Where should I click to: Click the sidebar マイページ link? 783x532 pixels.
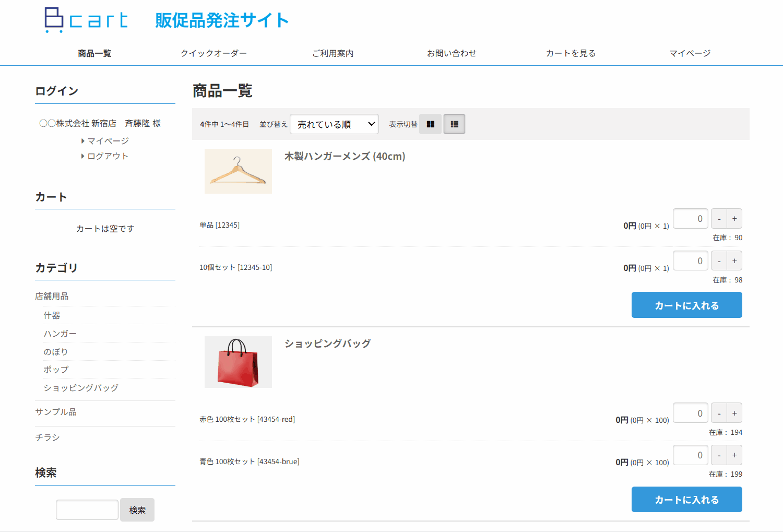click(x=108, y=141)
